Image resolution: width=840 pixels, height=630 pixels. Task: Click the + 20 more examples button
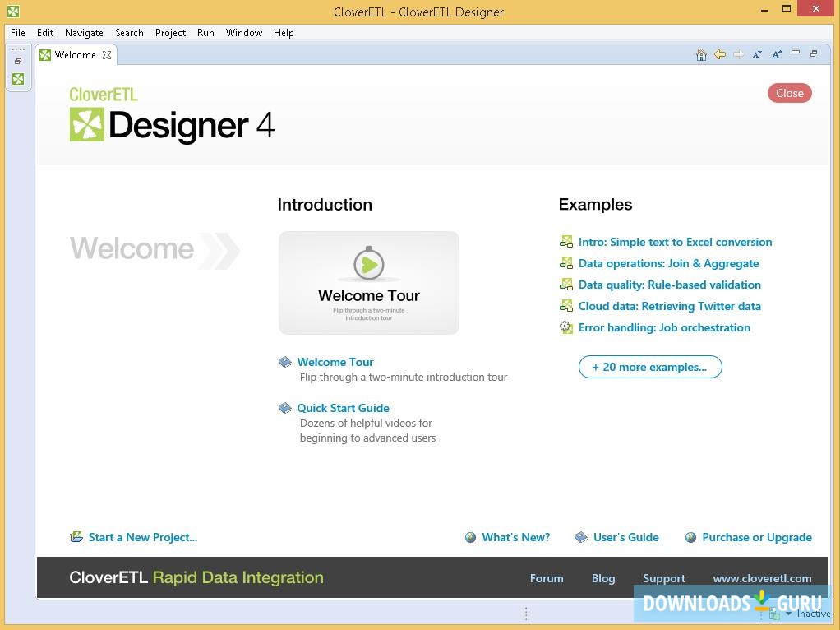click(650, 367)
